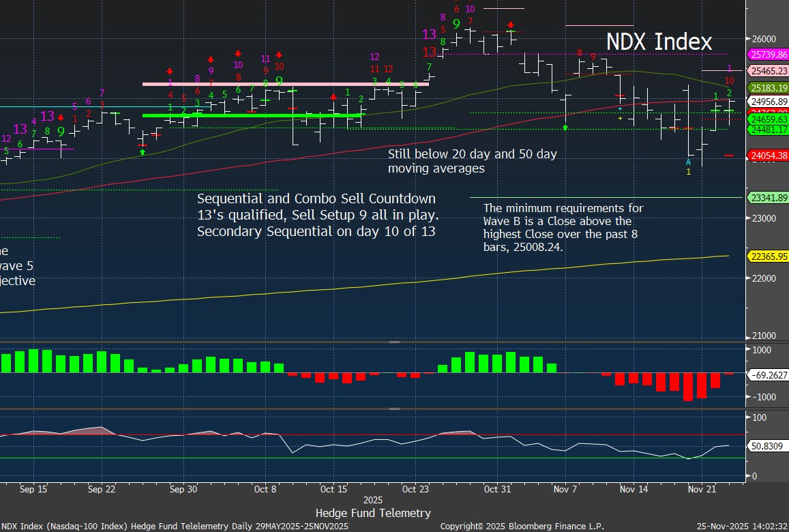Image resolution: width=789 pixels, height=532 pixels.
Task: Click the large green 9 near Oct 8
Action: click(x=279, y=81)
